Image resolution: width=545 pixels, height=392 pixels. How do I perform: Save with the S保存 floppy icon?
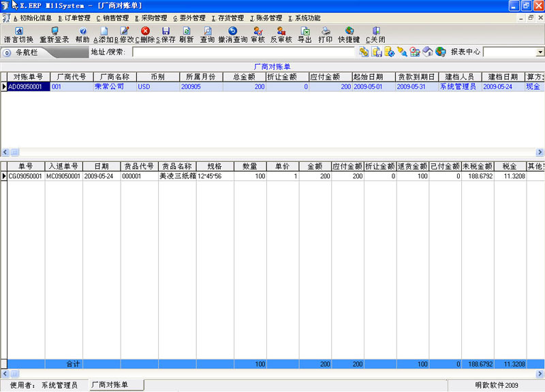166,31
